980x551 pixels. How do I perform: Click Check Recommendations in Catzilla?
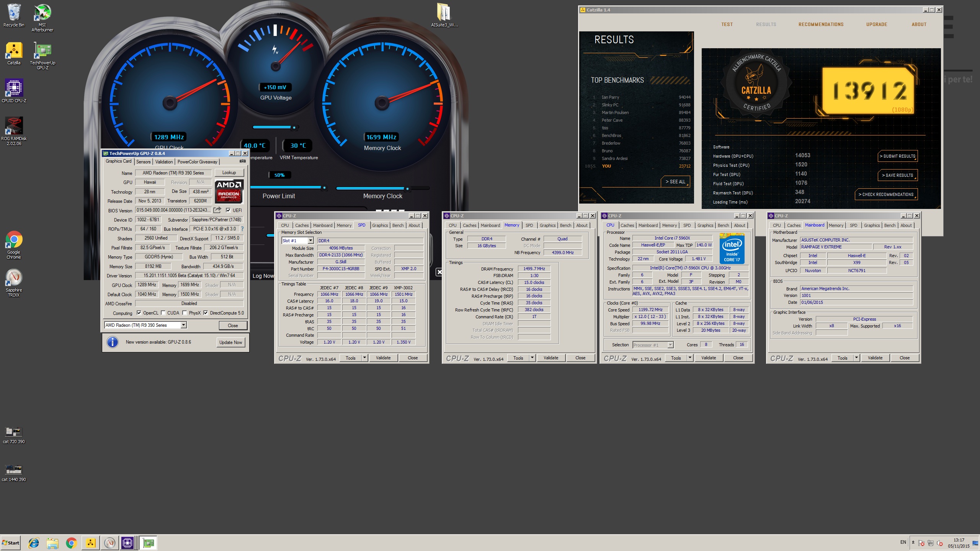pos(886,194)
